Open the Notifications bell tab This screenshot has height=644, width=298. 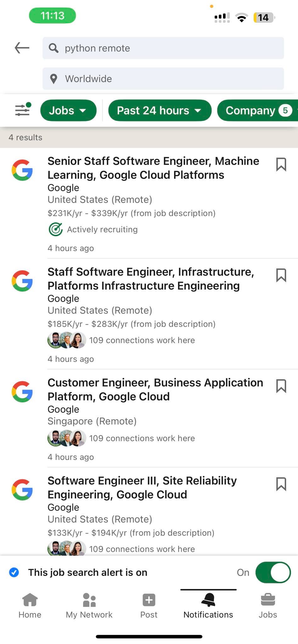click(208, 606)
